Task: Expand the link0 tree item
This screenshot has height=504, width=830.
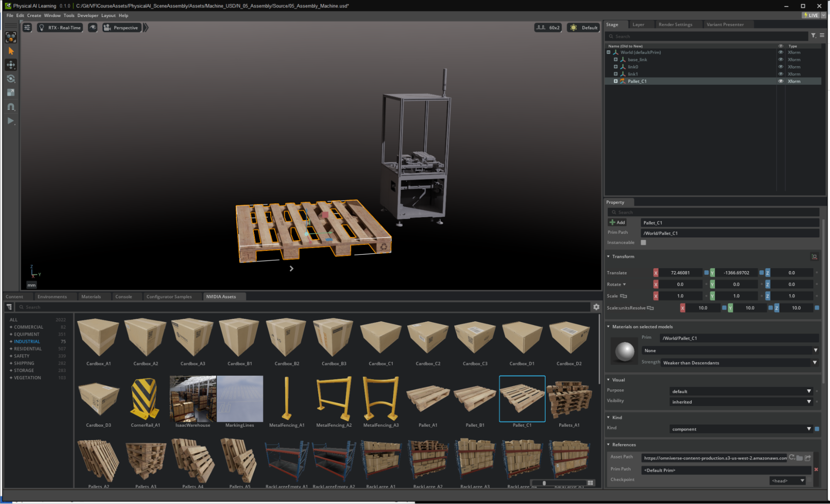Action: [x=616, y=67]
